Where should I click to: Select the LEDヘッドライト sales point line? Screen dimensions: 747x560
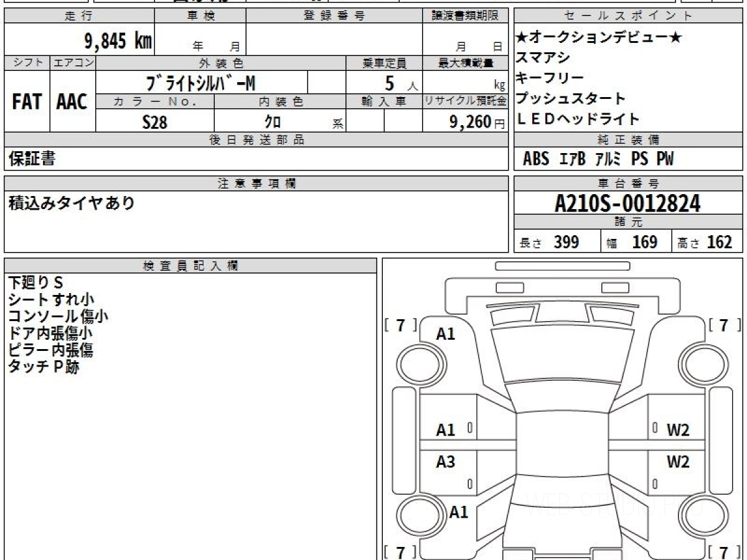578,119
